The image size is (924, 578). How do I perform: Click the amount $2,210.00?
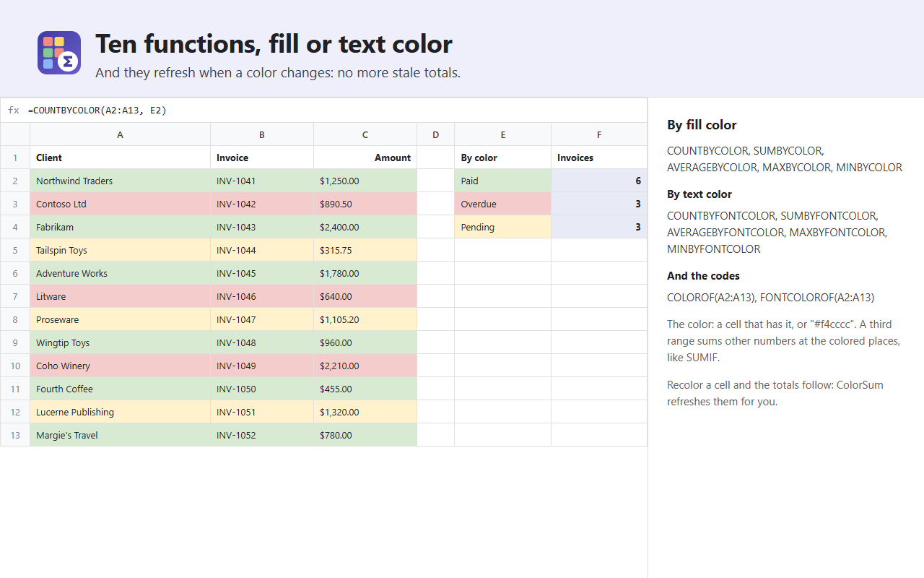click(365, 366)
